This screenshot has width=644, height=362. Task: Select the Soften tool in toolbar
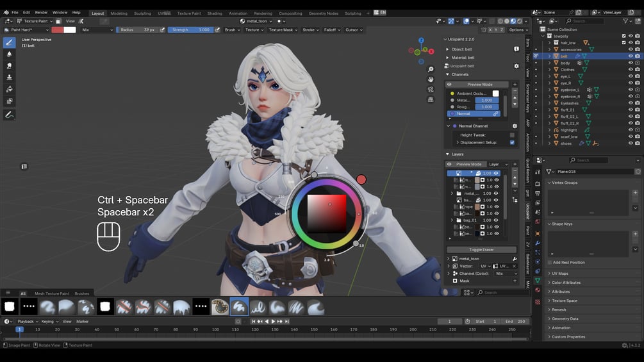click(10, 54)
